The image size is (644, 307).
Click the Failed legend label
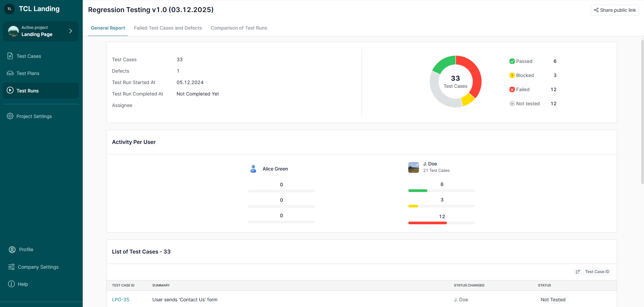(x=523, y=89)
